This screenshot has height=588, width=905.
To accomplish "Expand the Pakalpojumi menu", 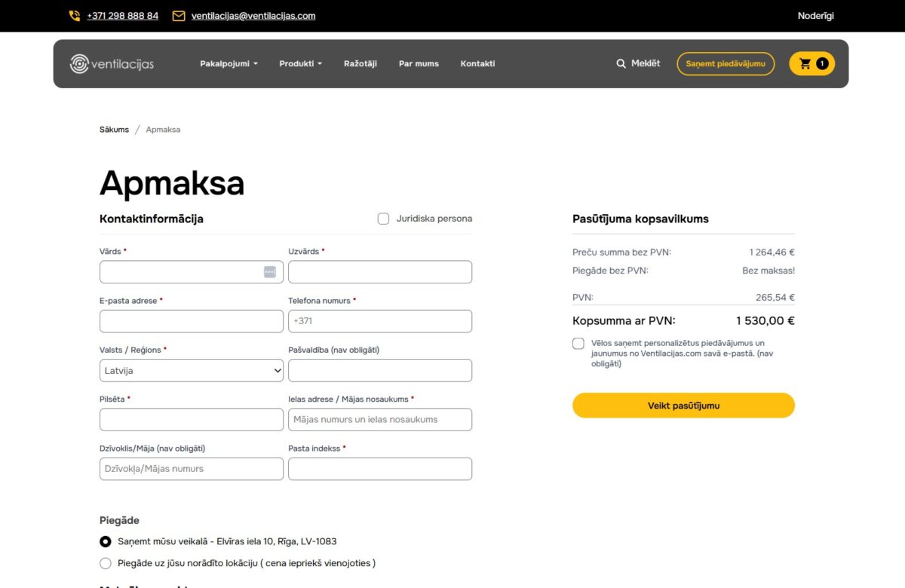I will coord(229,64).
